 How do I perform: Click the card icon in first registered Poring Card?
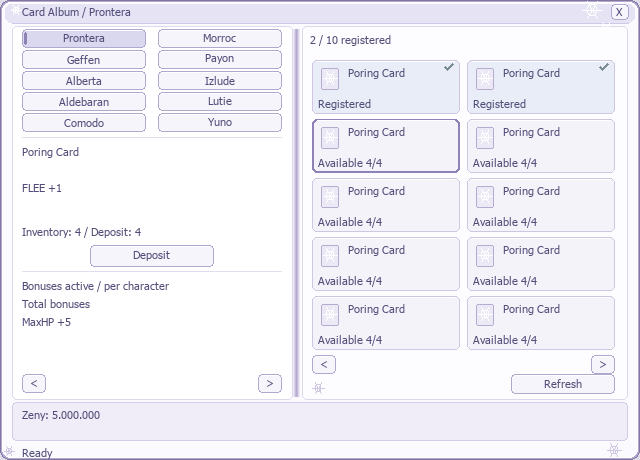click(x=330, y=79)
